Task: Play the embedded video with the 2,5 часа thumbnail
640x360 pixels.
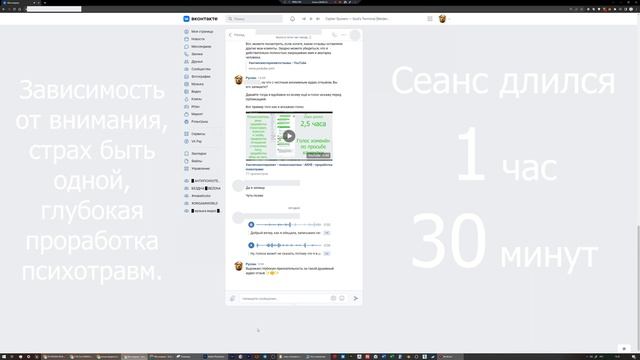Action: (x=289, y=136)
